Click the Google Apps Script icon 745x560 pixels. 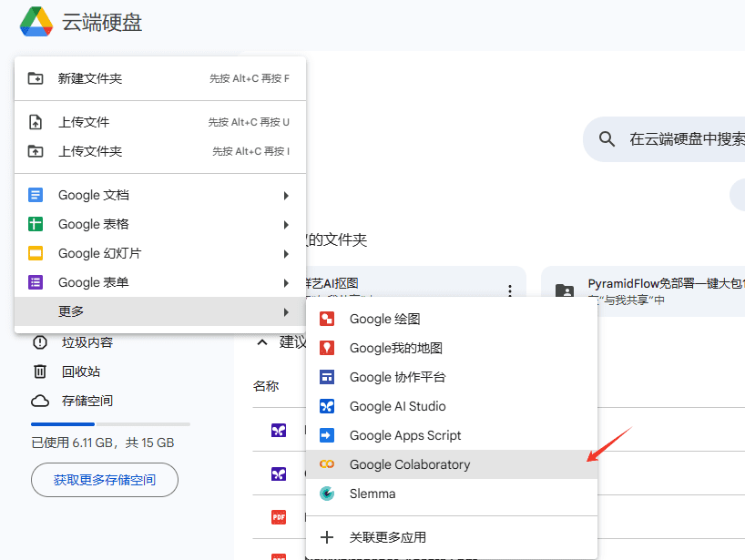(327, 435)
